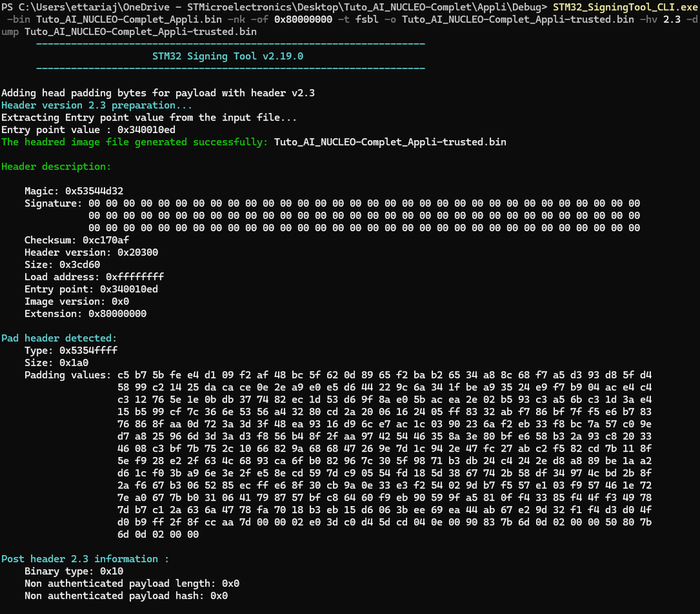Click the 'Signature:' label in header description

53,203
